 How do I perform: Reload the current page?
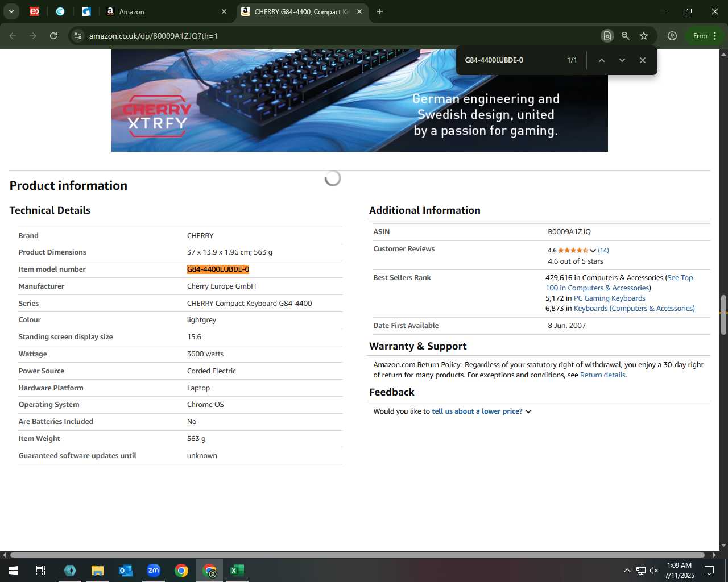[x=53, y=36]
